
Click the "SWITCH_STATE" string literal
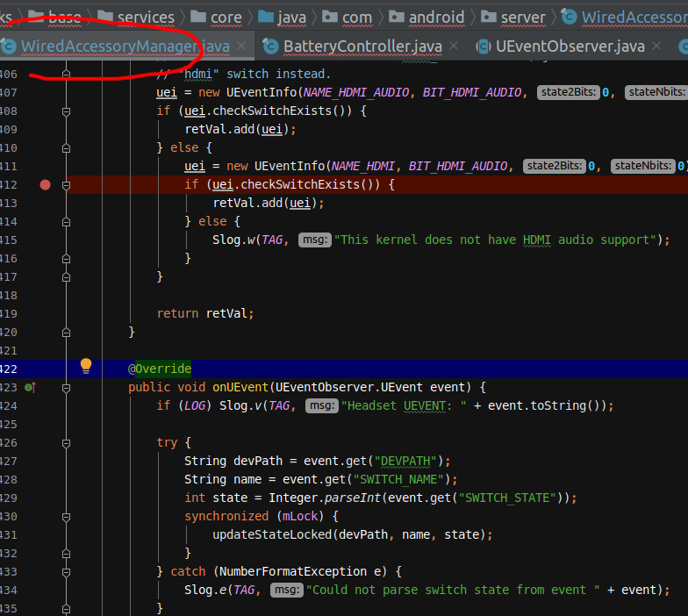(507, 498)
